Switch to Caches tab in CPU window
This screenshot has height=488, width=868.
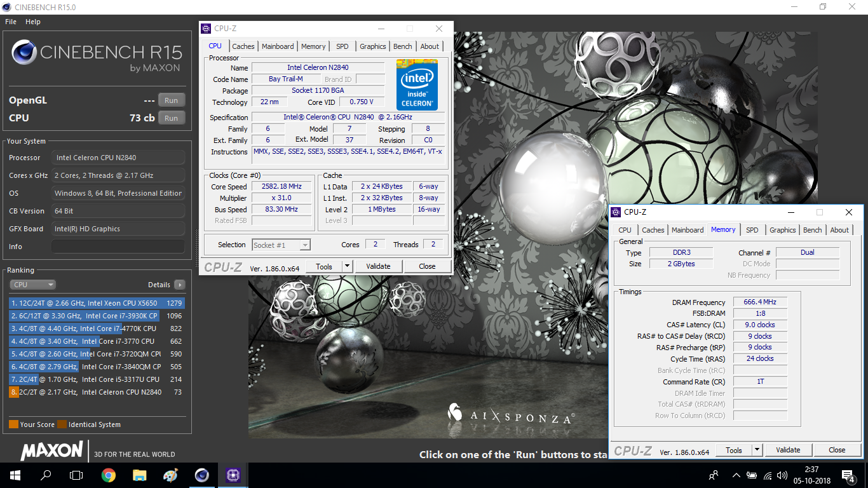(243, 46)
